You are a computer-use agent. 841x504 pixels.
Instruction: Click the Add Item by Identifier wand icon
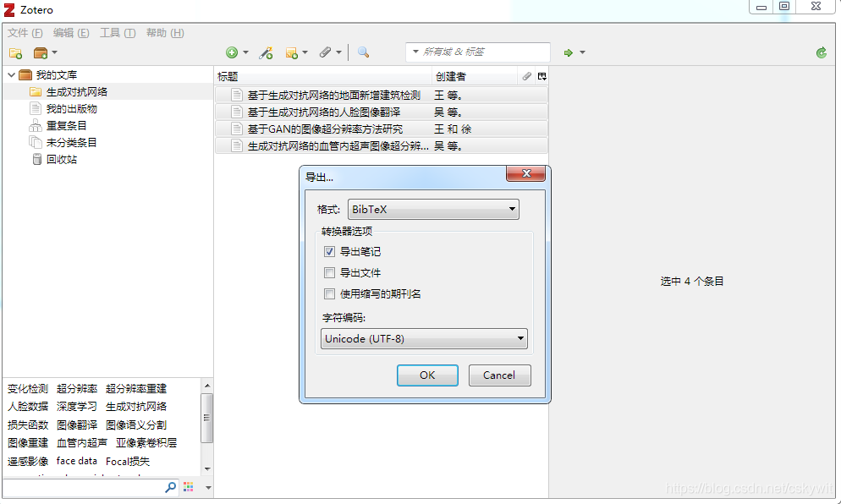tap(266, 52)
